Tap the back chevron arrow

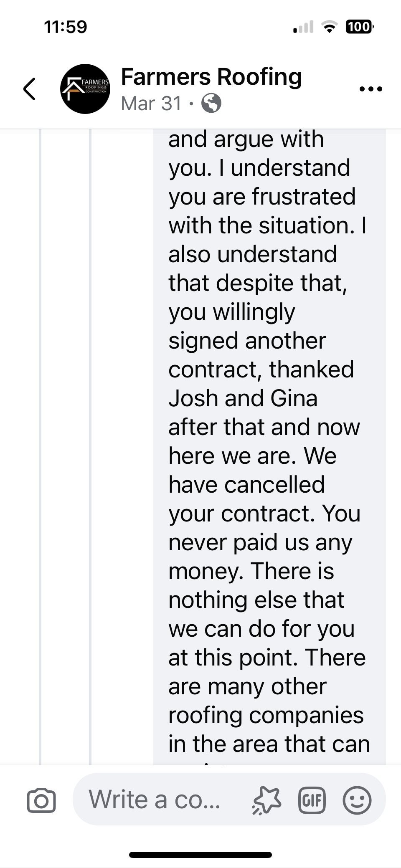29,89
